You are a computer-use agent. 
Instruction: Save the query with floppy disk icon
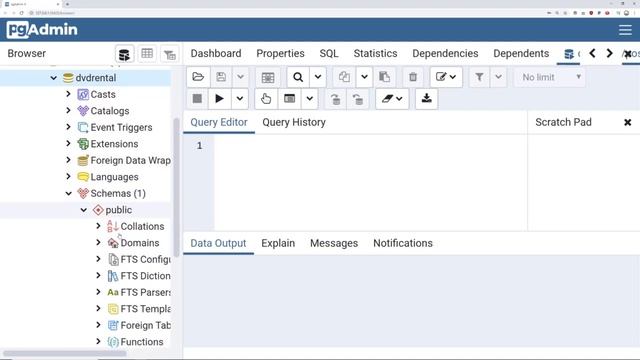pyautogui.click(x=221, y=77)
